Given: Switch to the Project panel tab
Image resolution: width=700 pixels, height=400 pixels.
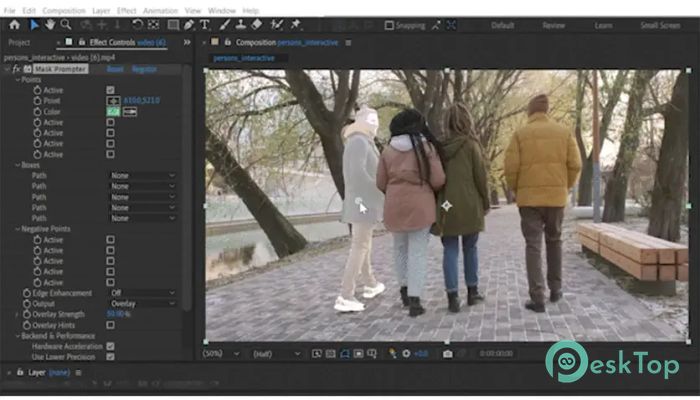Looking at the screenshot, I should (x=19, y=43).
